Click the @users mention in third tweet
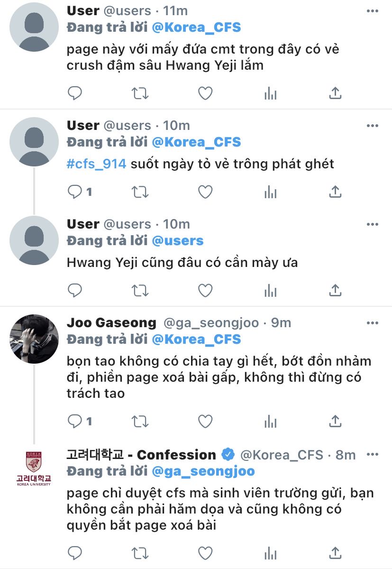 tap(177, 240)
